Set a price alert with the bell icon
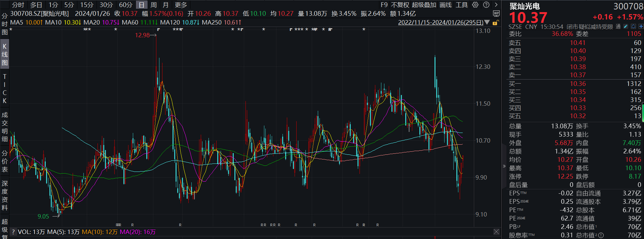644x239 pixels. (634, 27)
